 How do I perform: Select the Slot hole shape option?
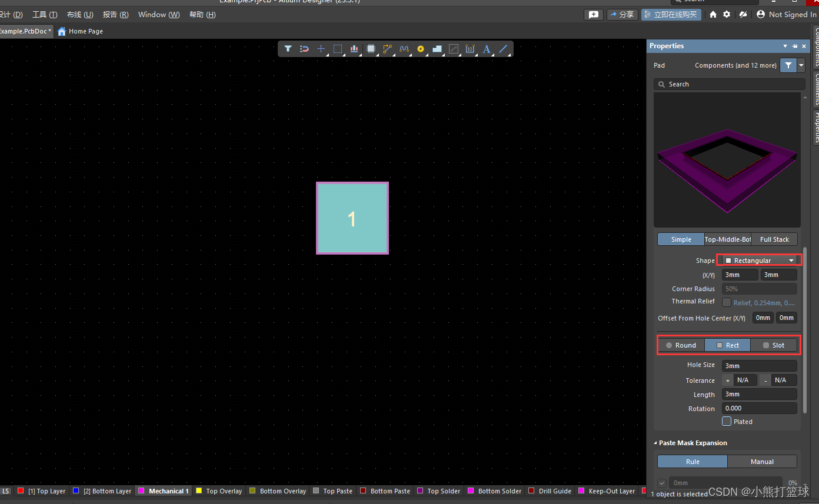pyautogui.click(x=774, y=345)
